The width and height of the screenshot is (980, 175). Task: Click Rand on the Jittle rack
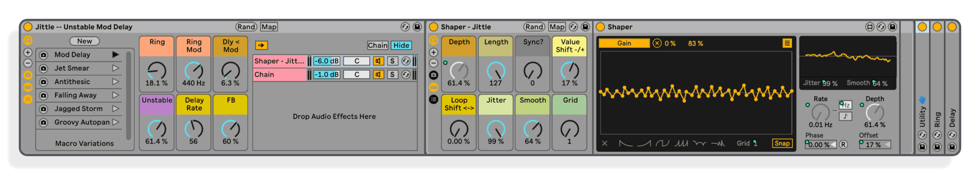tap(246, 27)
